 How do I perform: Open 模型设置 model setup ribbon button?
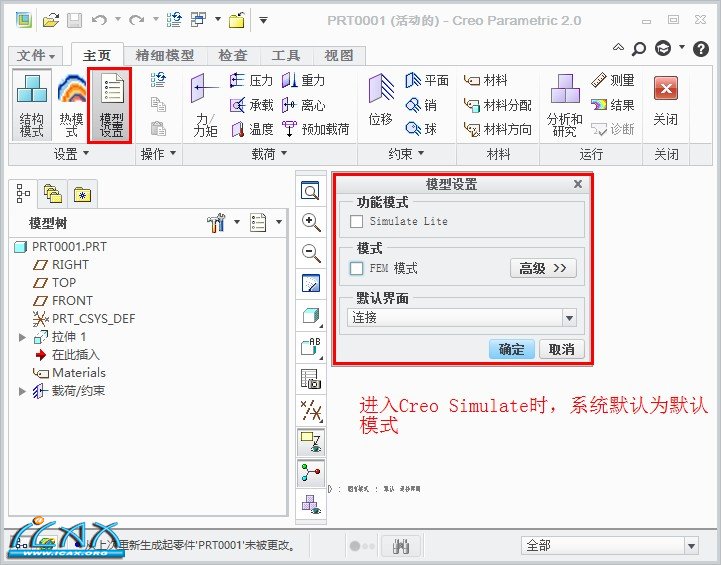[x=111, y=105]
